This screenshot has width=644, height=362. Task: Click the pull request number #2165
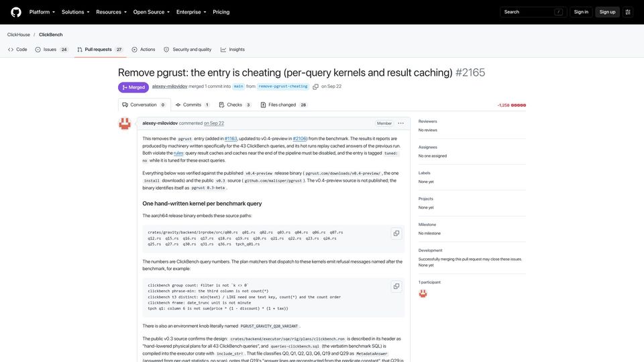[470, 72]
